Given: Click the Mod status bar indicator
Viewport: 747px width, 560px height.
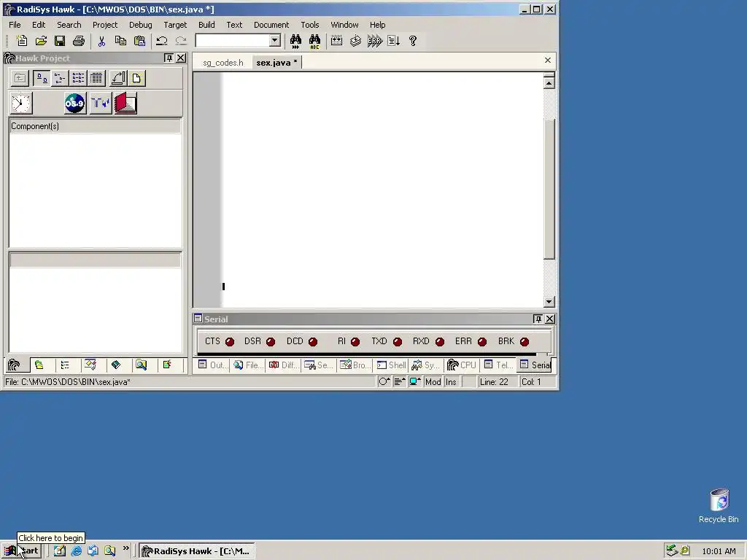Looking at the screenshot, I should click(433, 382).
